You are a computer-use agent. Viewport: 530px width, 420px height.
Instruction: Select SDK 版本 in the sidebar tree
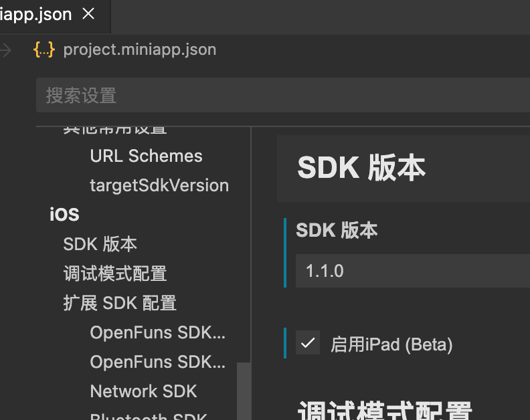(x=100, y=244)
